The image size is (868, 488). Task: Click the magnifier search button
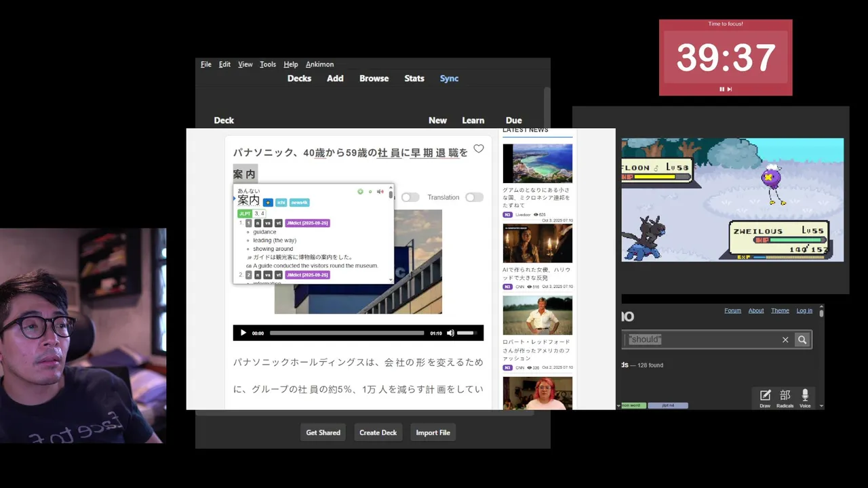coord(802,340)
